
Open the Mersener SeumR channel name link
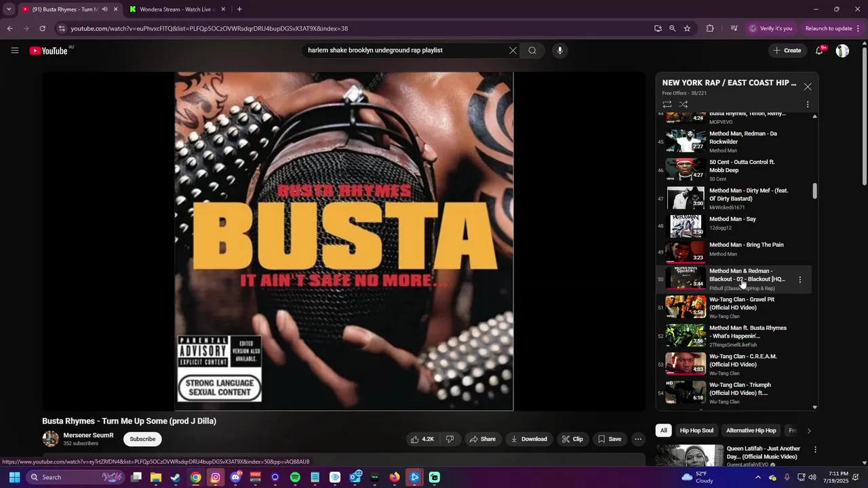(88, 435)
